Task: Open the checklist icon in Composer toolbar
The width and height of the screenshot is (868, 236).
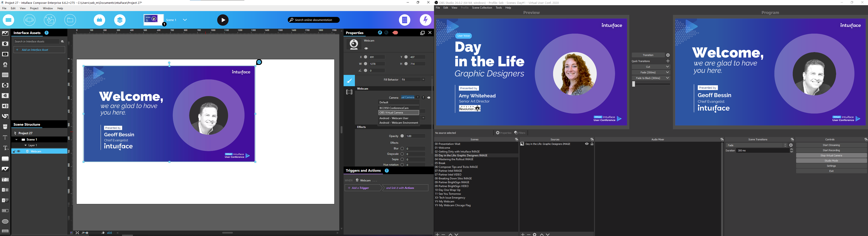Action: click(x=405, y=20)
